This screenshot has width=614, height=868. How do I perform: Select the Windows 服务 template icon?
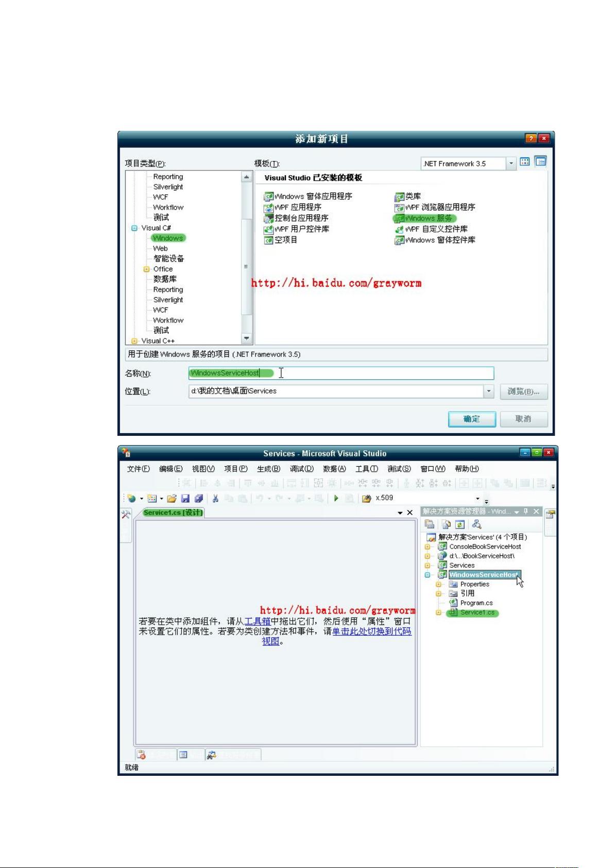[399, 218]
